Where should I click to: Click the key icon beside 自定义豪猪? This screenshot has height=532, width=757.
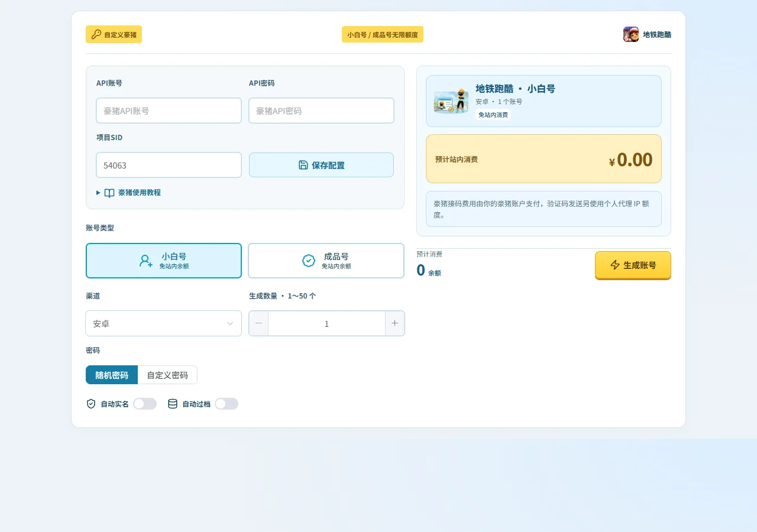coord(96,34)
